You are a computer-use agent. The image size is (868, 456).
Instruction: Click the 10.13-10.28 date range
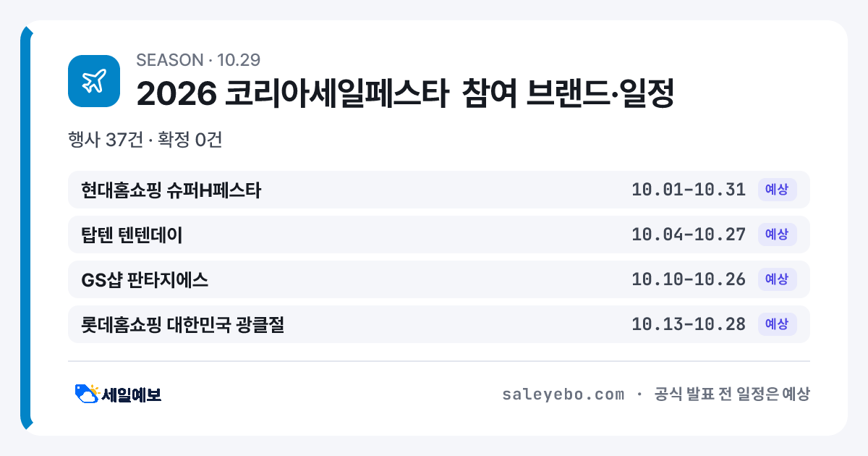(689, 324)
